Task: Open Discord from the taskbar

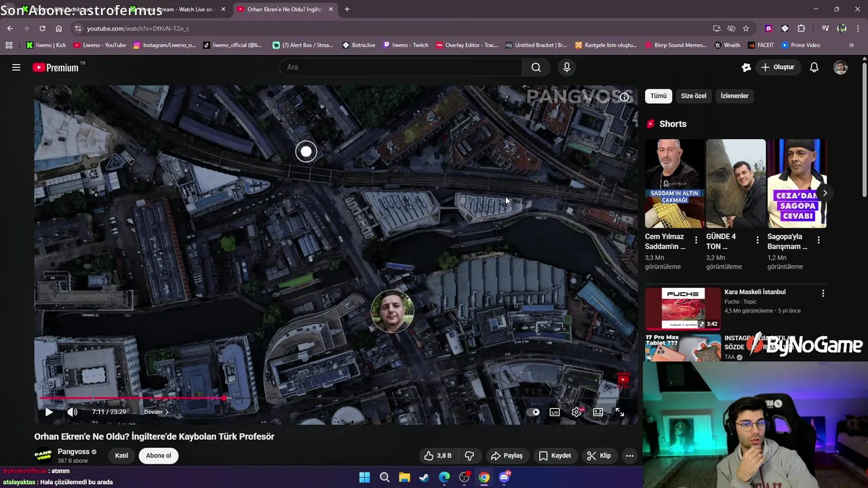Action: [x=504, y=477]
